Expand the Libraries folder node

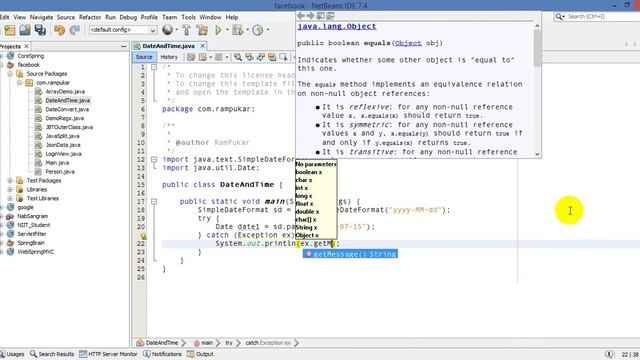point(10,189)
